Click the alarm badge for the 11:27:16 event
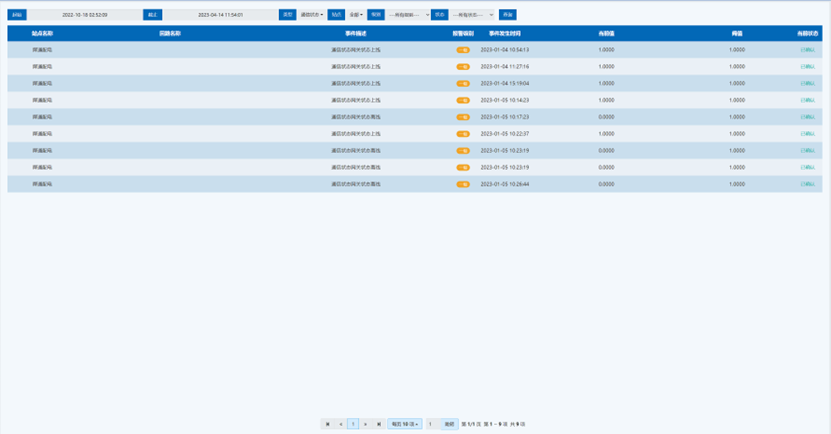The image size is (831, 434). pos(463,67)
